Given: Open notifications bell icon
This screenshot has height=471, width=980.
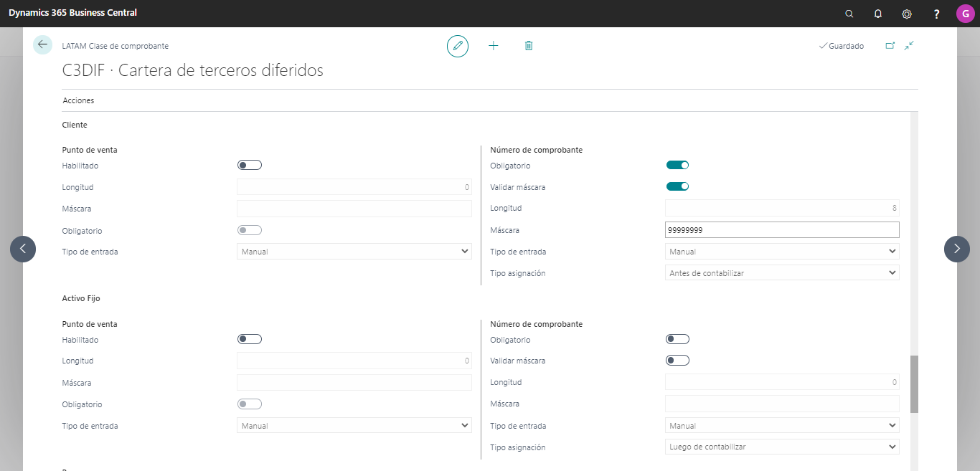Looking at the screenshot, I should pyautogui.click(x=877, y=14).
